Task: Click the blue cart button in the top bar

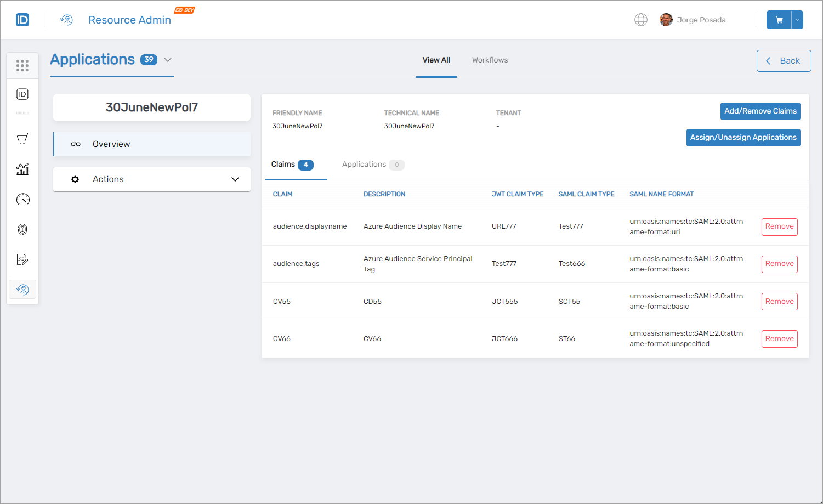Action: [778, 19]
